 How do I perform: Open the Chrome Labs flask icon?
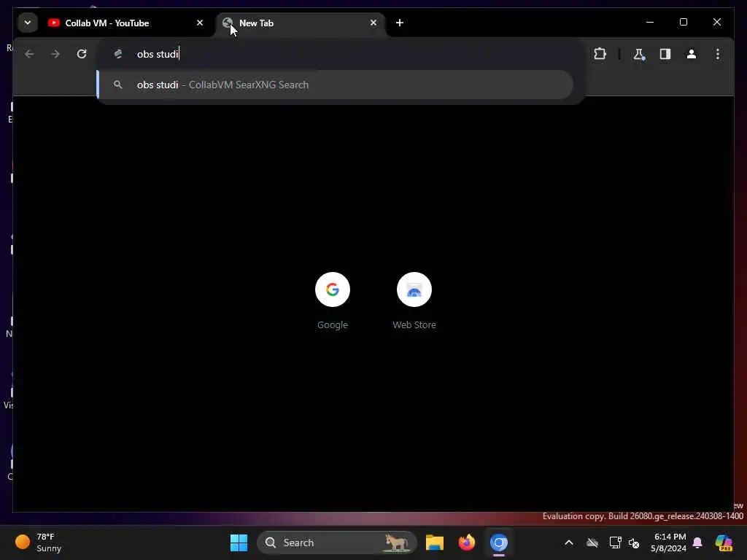point(639,54)
